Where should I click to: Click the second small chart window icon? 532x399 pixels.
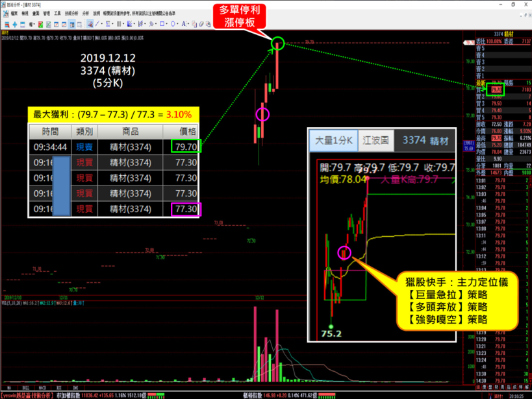[64, 25]
